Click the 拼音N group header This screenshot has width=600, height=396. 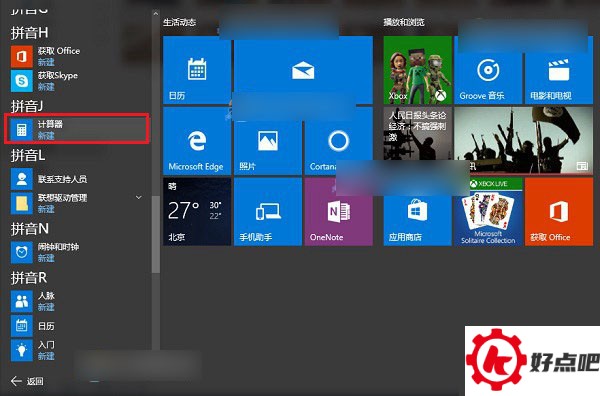tap(29, 229)
